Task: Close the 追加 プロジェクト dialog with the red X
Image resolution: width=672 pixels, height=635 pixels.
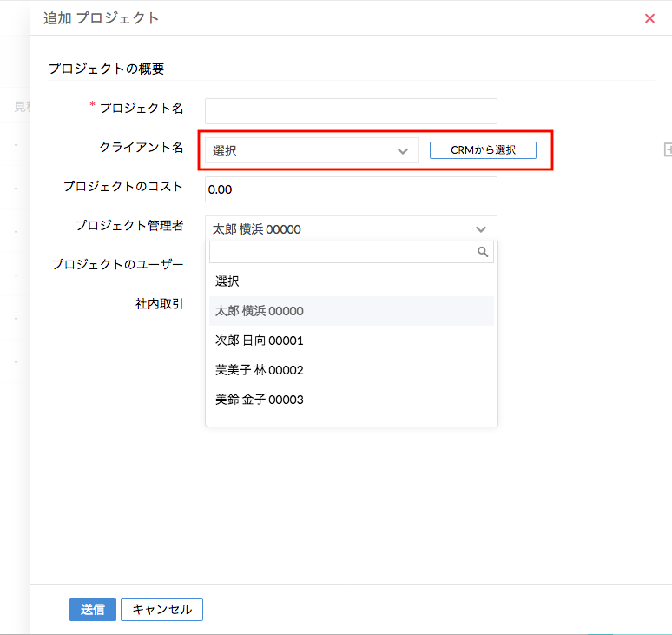Action: [x=649, y=18]
